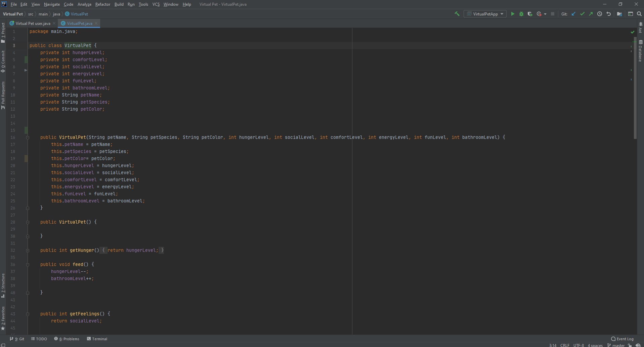Open the Refactor menu
This screenshot has width=644, height=347.
[103, 4]
